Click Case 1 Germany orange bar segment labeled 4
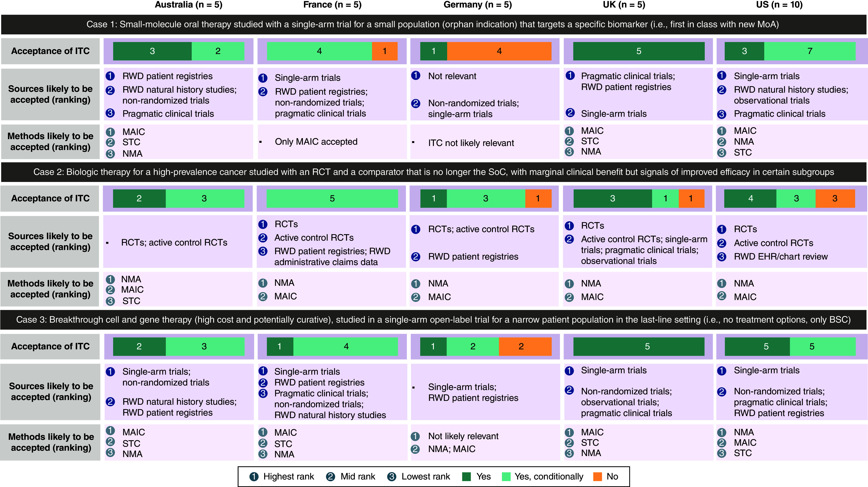The image size is (868, 487). pos(499,51)
